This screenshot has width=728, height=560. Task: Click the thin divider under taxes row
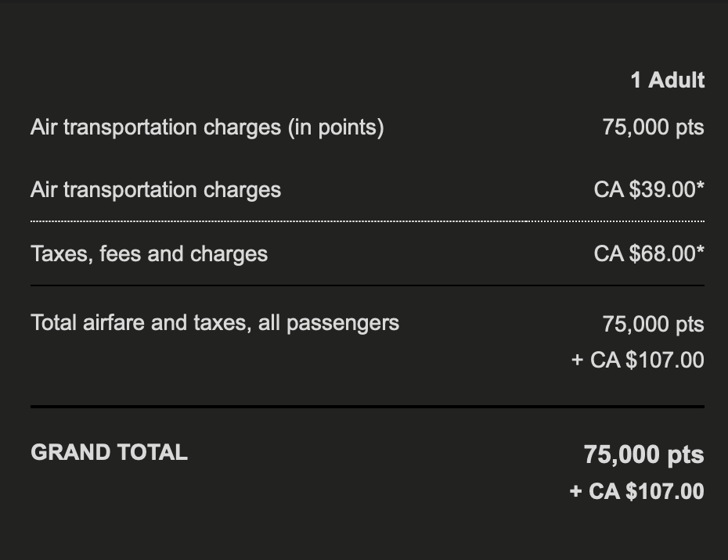[366, 285]
